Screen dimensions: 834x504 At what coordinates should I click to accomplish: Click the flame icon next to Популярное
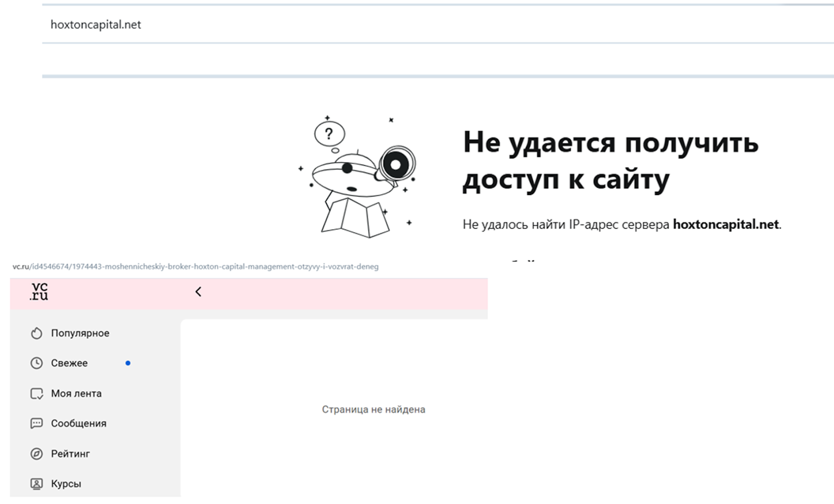pos(36,333)
